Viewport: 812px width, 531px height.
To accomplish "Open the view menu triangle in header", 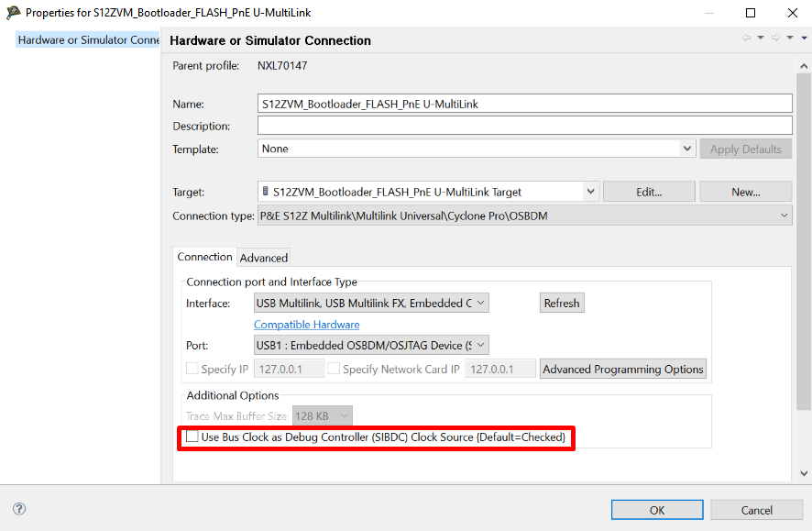I will click(x=804, y=39).
